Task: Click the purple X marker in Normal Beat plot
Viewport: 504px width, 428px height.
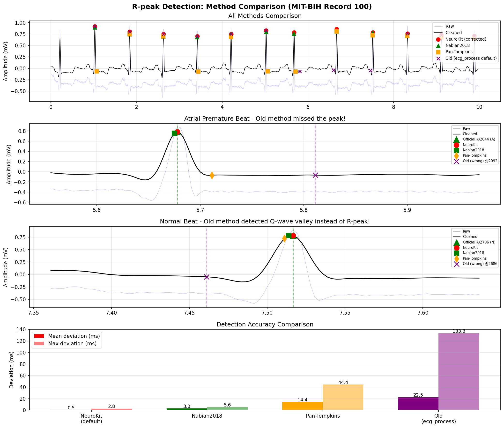Action: 207,277
